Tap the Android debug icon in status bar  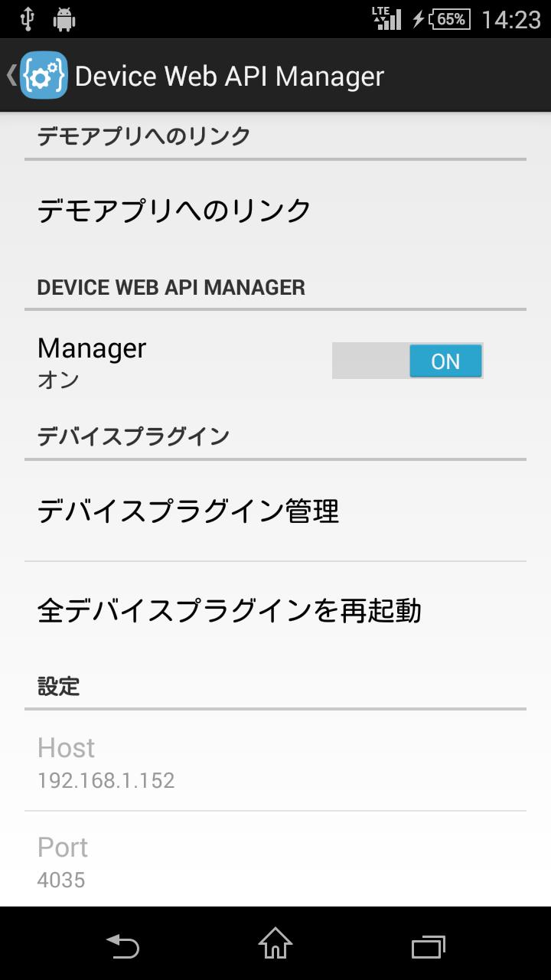point(64,19)
